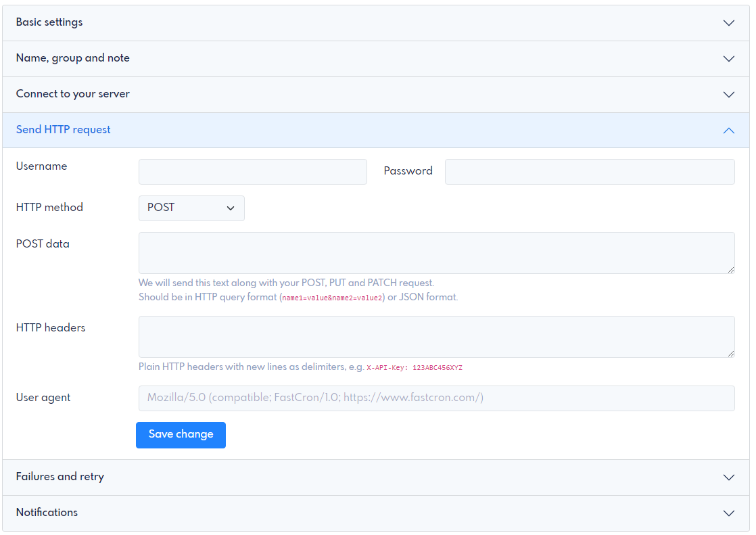Click the Save change button
The image size is (756, 535).
[181, 435]
